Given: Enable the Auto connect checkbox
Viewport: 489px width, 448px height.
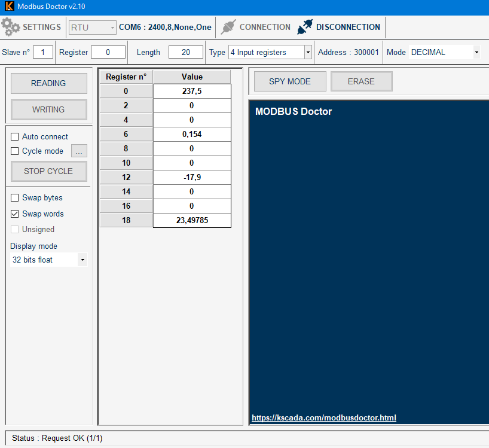Looking at the screenshot, I should point(15,137).
